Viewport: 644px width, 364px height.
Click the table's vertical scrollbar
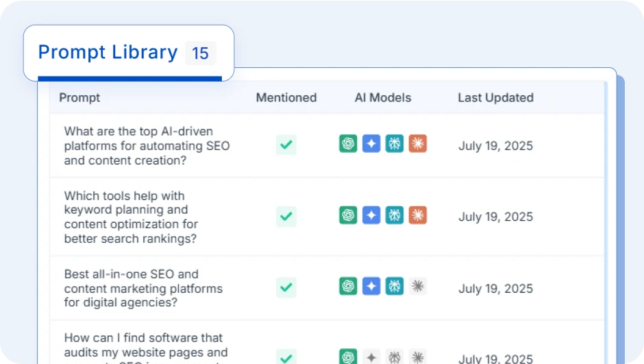point(606,222)
